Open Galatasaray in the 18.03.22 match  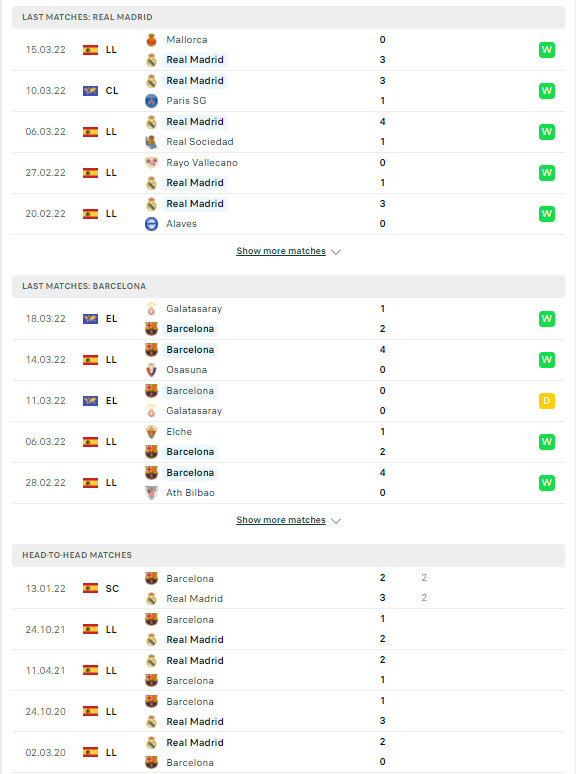click(194, 309)
